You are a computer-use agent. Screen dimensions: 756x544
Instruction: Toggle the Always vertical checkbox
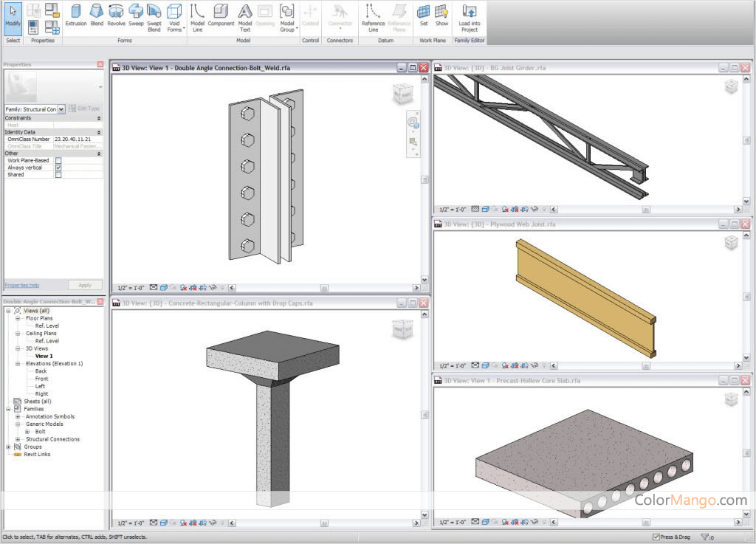58,168
